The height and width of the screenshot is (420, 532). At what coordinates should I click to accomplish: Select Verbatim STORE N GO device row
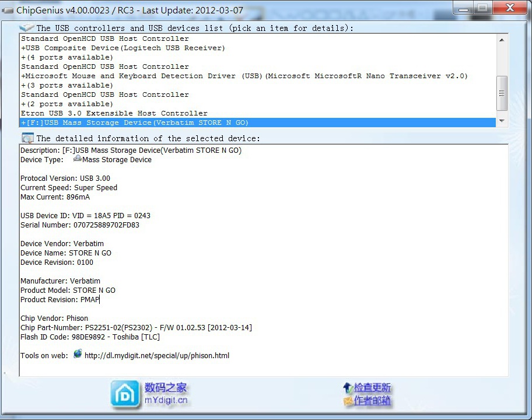(258, 123)
